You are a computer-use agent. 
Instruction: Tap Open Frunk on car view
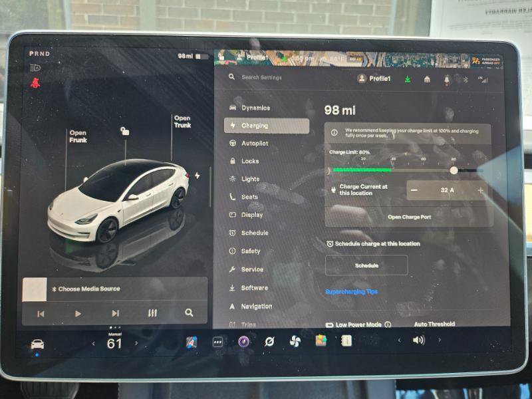[78, 136]
